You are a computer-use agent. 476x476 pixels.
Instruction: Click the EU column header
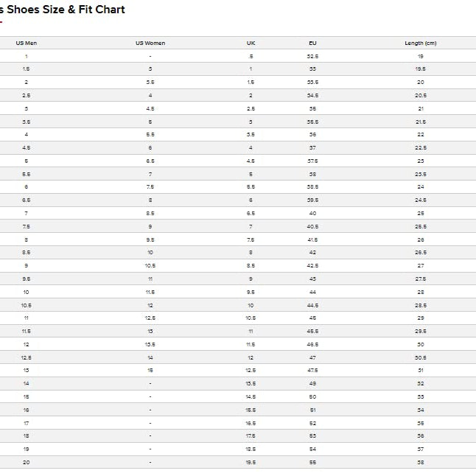(x=312, y=43)
